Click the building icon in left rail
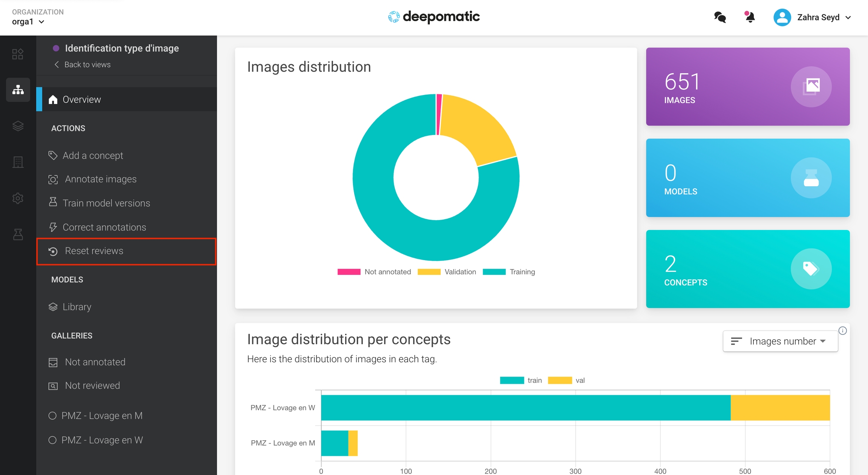The height and width of the screenshot is (475, 868). click(x=18, y=162)
